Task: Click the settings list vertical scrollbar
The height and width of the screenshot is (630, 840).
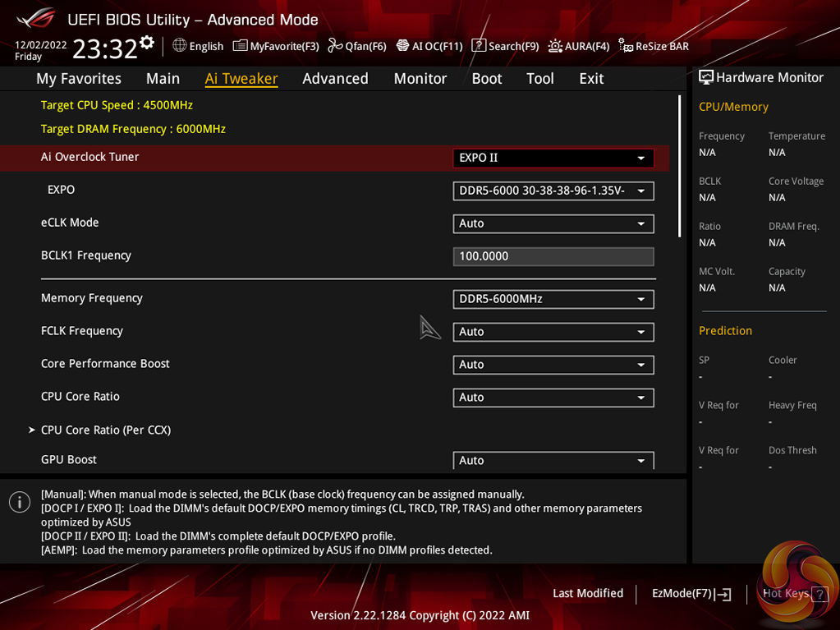Action: pyautogui.click(x=679, y=166)
